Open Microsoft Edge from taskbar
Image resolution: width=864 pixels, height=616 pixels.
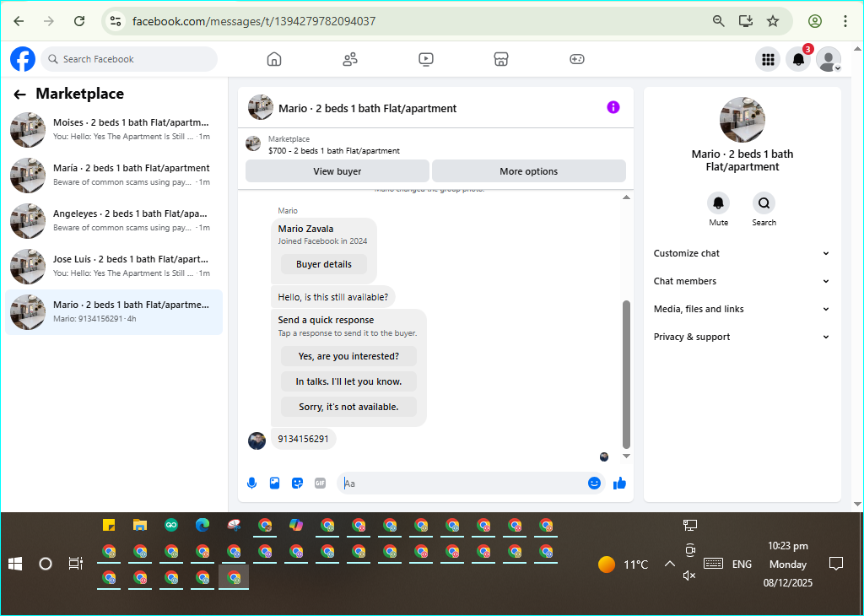[x=202, y=525]
